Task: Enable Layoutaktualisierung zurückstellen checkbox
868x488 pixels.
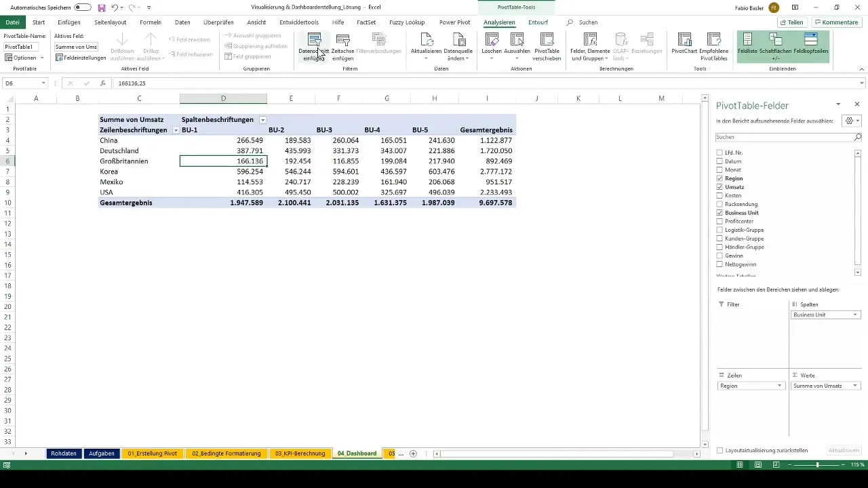Action: [719, 450]
